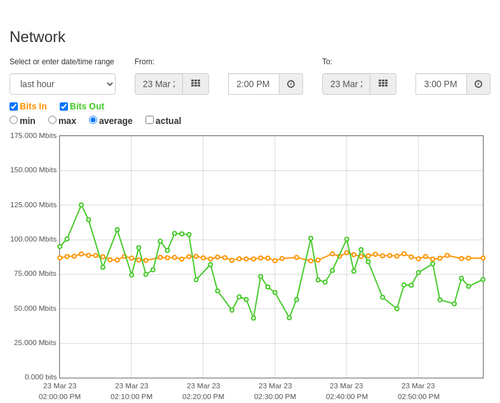
Task: Click the green peak point near 125 Mbits
Action: click(81, 205)
